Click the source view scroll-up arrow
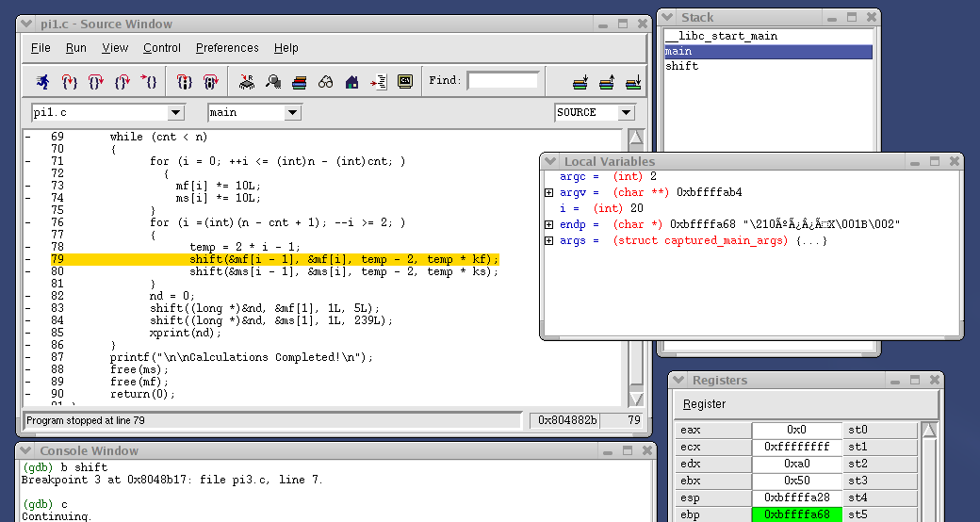This screenshot has height=522, width=980. (x=636, y=138)
